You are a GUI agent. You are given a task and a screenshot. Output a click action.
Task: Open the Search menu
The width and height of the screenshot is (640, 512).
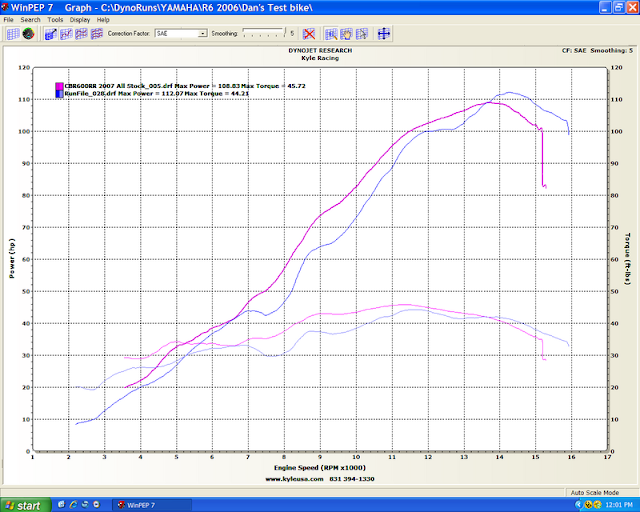[x=30, y=20]
